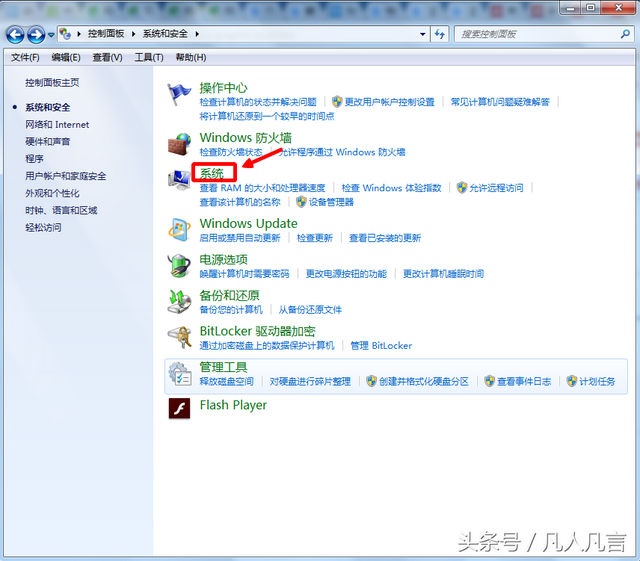The width and height of the screenshot is (640, 561).
Task: Click shield icon next to 更改用户帐户控制设置
Action: (x=337, y=101)
